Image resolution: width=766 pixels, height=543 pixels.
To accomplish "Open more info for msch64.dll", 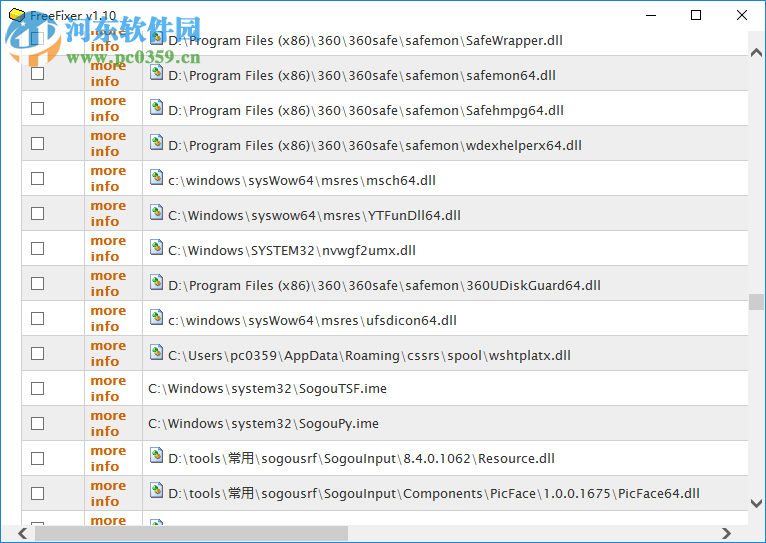I will tap(108, 179).
